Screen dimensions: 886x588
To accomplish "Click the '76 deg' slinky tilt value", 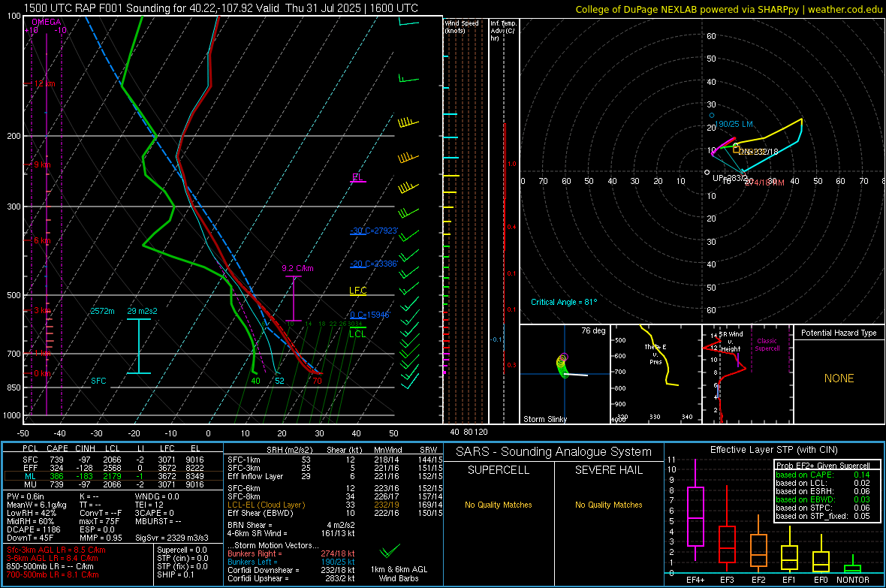I will (593, 330).
